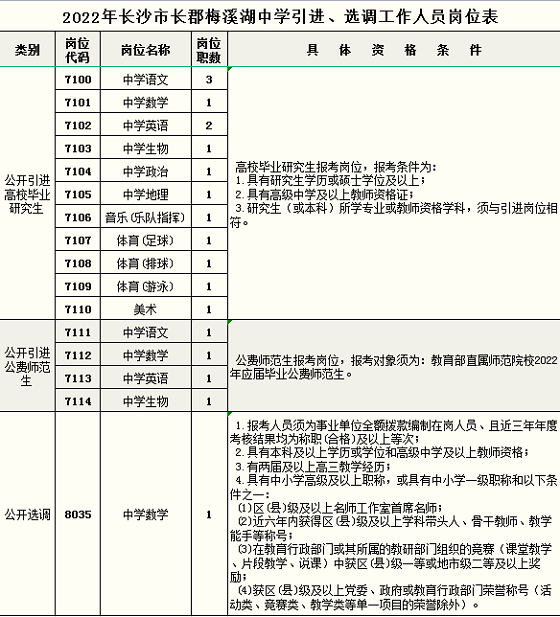Select post code cell 7106

[x=78, y=217]
